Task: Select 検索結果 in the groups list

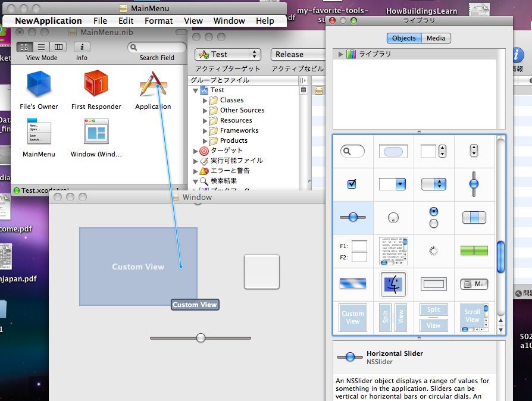Action: click(224, 181)
